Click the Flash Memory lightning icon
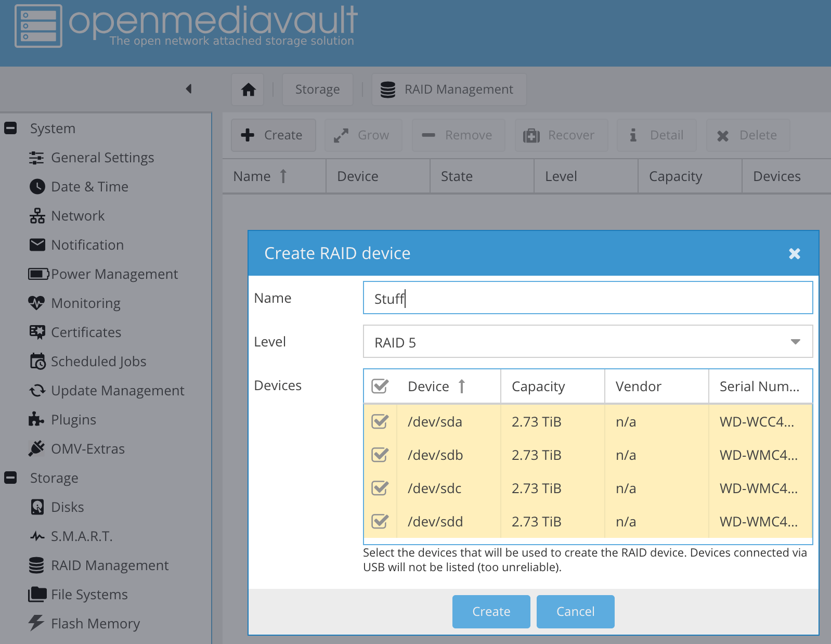The width and height of the screenshot is (831, 644). [36, 623]
